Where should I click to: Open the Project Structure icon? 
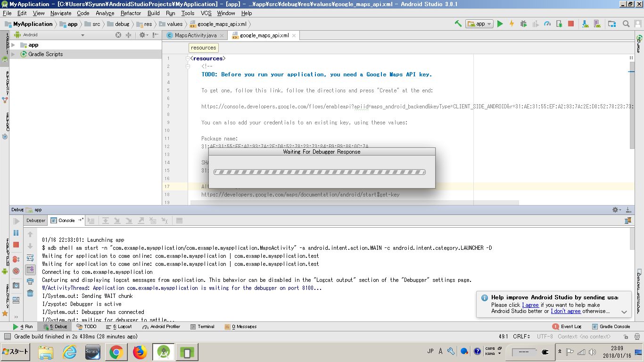coord(612,24)
